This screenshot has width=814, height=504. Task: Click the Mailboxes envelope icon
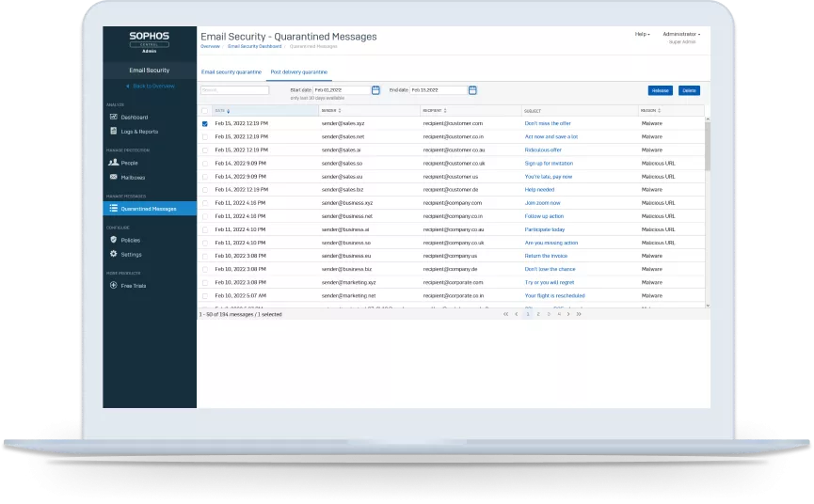[113, 177]
